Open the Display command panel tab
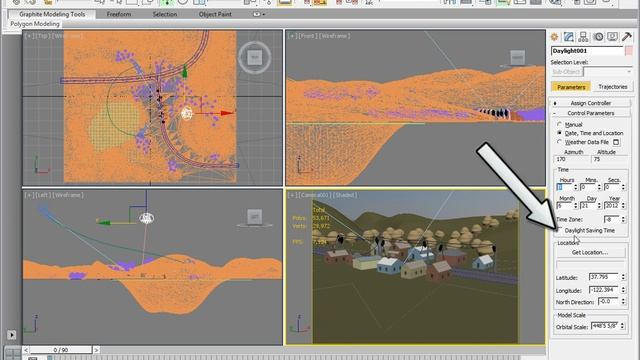Image resolution: width=640 pixels, height=360 pixels. pyautogui.click(x=612, y=37)
